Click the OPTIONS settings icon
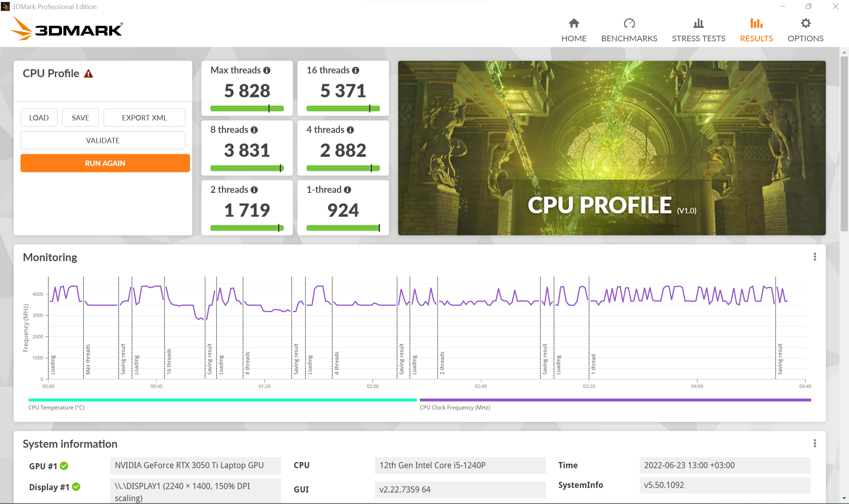Screen dimensions: 849x504 coord(806,24)
